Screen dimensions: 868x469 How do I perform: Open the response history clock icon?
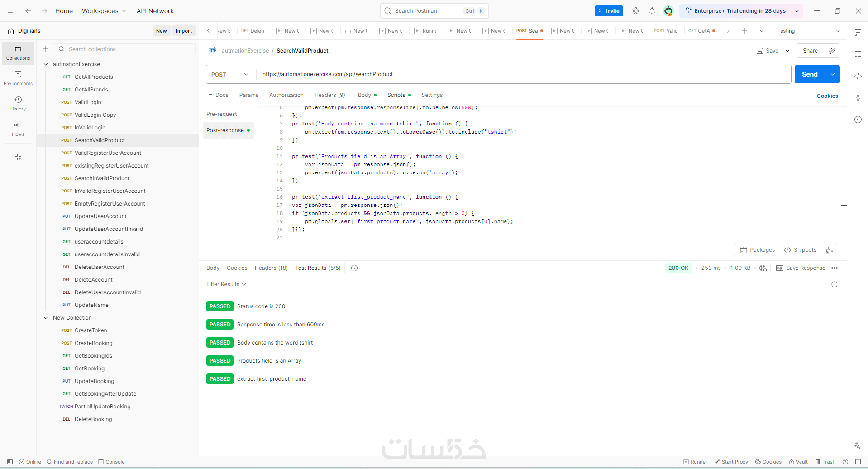(x=354, y=268)
